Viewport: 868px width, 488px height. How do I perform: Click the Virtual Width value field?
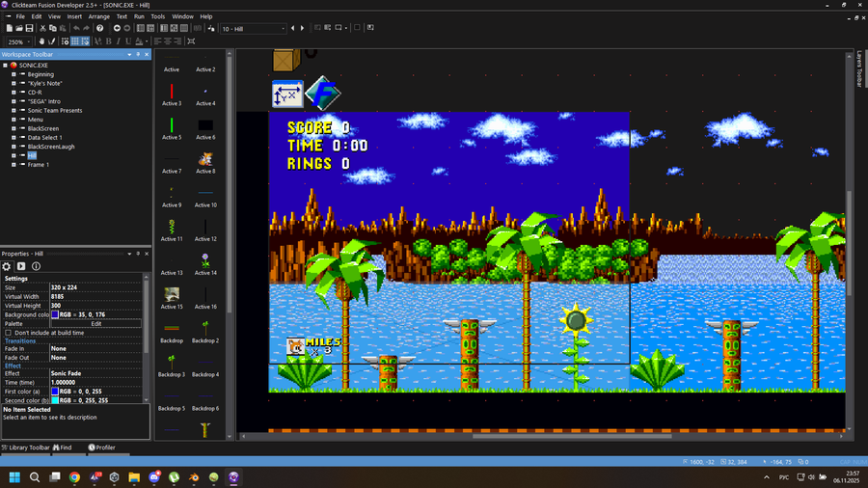click(x=95, y=297)
